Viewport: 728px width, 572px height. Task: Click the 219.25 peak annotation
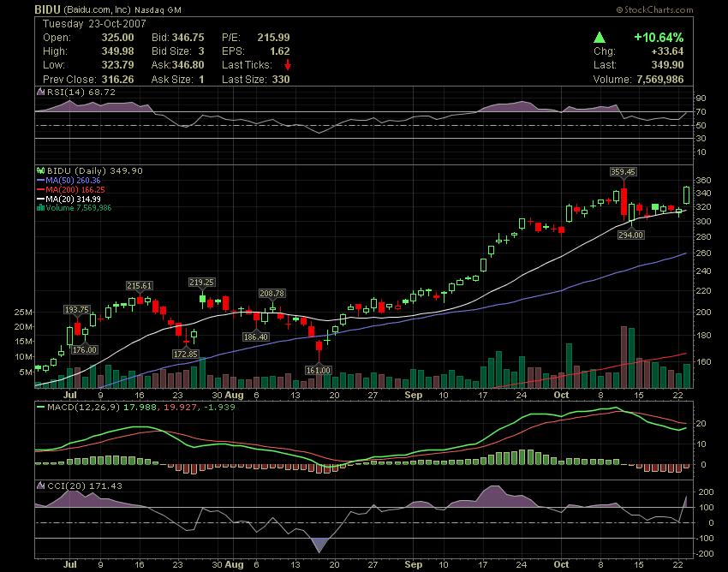click(x=201, y=283)
